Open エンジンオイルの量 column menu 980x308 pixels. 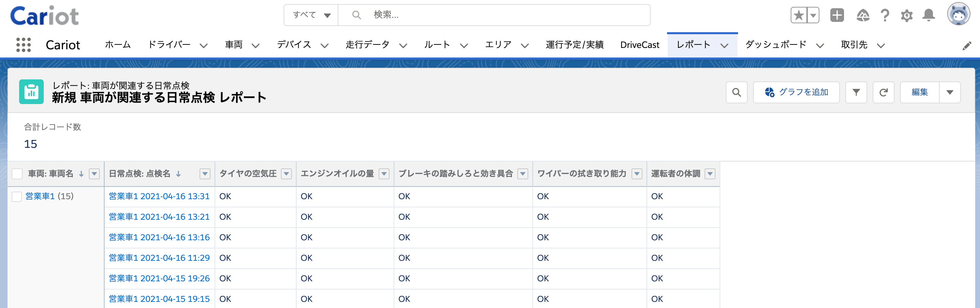(x=384, y=174)
